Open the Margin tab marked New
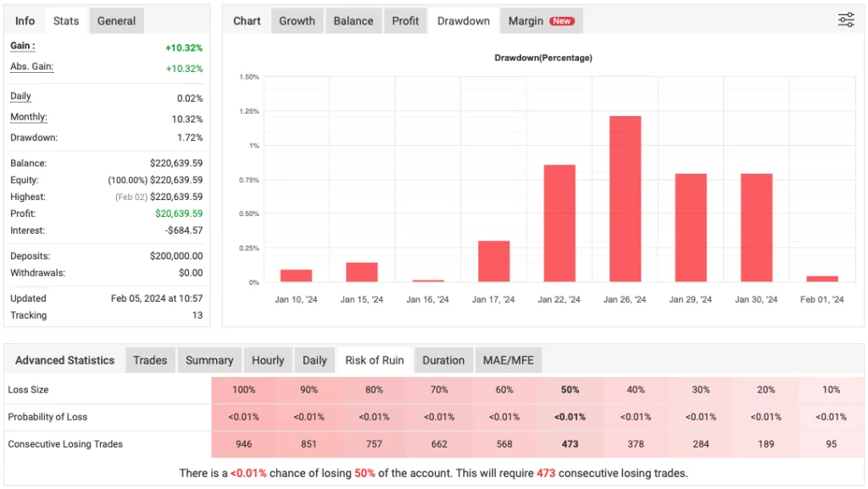 (x=541, y=20)
